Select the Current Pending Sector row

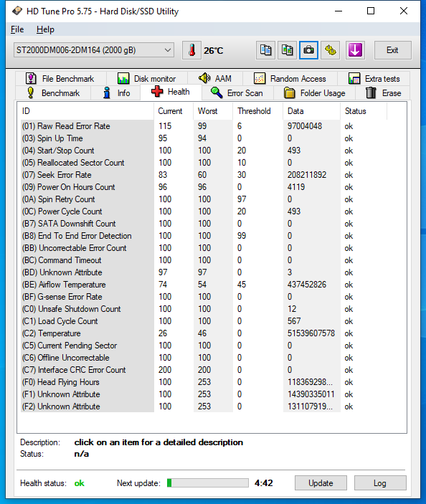pyautogui.click(x=204, y=346)
